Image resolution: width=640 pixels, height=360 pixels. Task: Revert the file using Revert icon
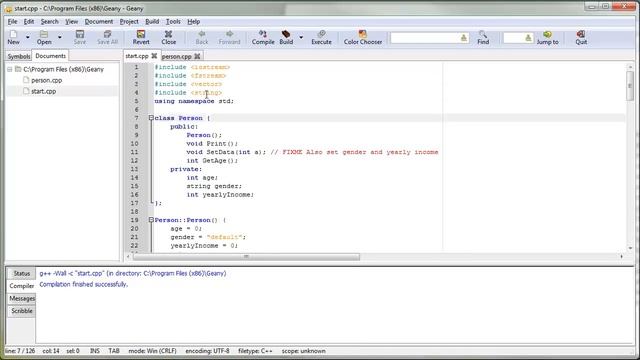tap(141, 37)
